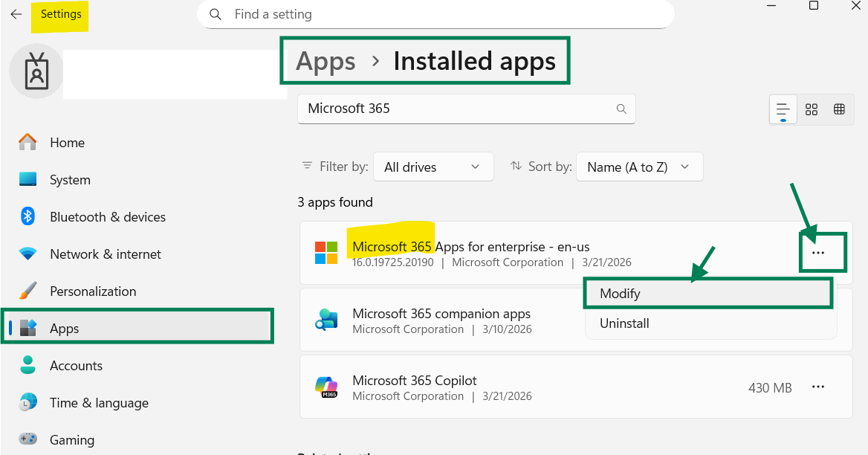Open the Filter by All drives dropdown
The height and width of the screenshot is (455, 868).
pos(433,167)
